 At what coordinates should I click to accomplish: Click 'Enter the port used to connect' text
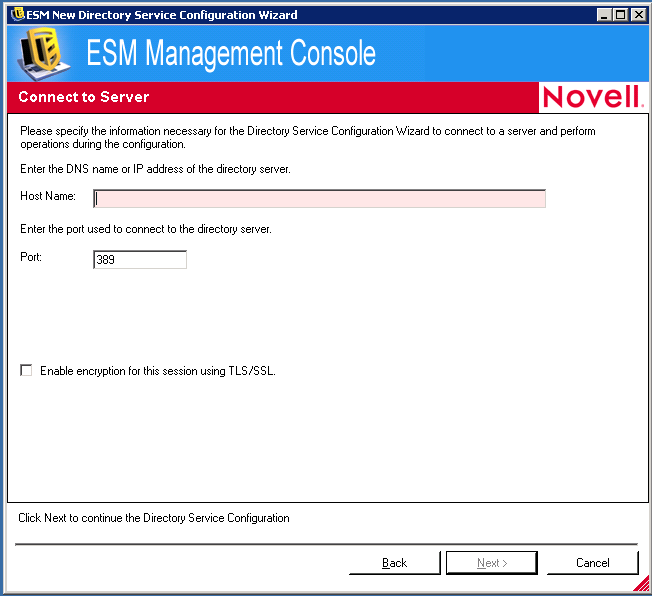pyautogui.click(x=146, y=229)
